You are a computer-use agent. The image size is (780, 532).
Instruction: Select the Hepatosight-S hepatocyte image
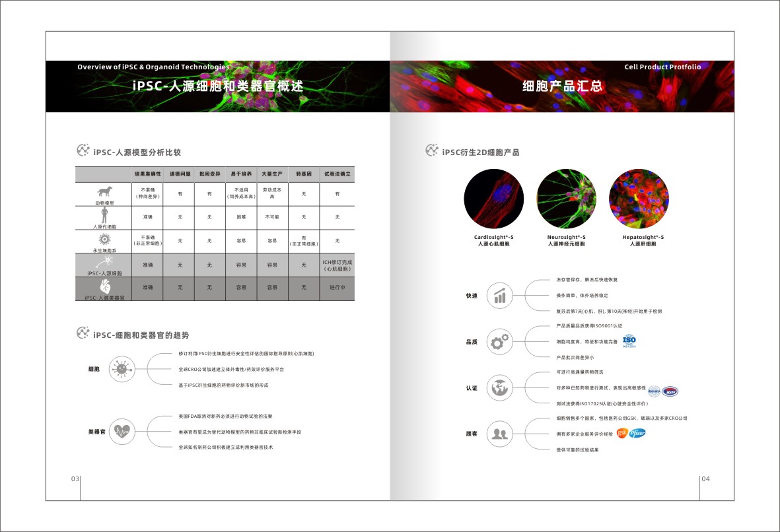click(x=639, y=199)
